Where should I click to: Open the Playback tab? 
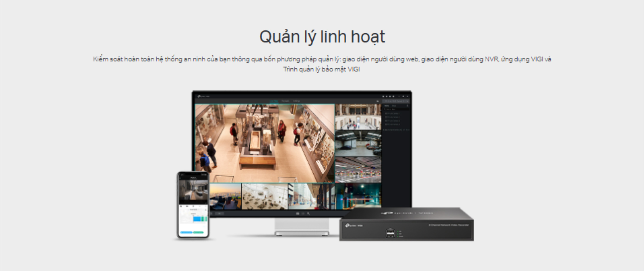click(285, 101)
